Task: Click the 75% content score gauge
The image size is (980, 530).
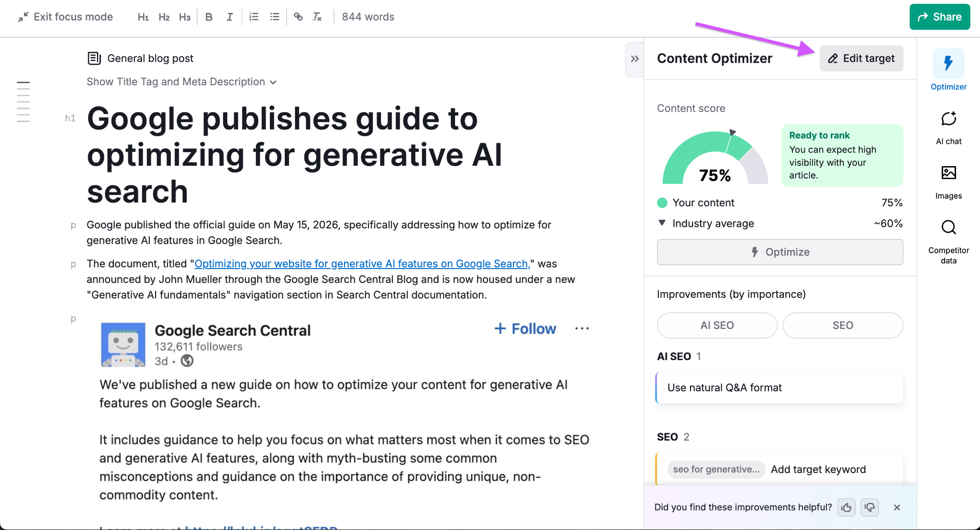Action: click(x=715, y=158)
